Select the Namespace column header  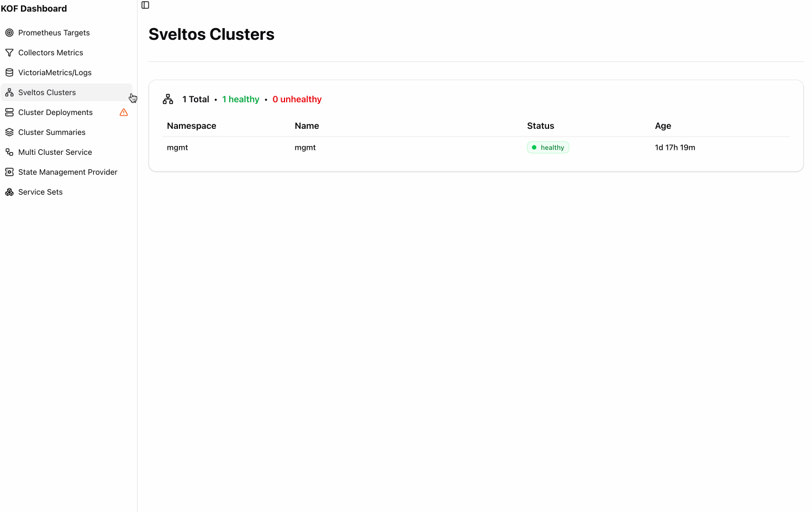point(191,126)
